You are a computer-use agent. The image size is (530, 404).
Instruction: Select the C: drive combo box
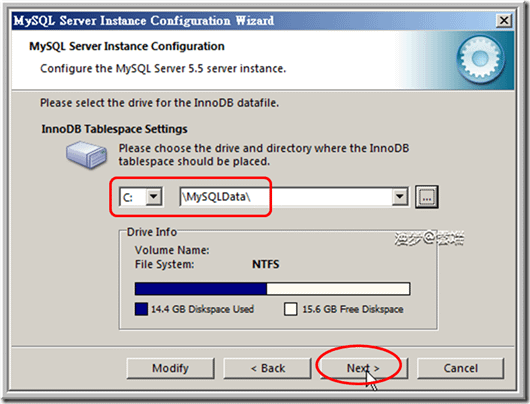(x=141, y=197)
